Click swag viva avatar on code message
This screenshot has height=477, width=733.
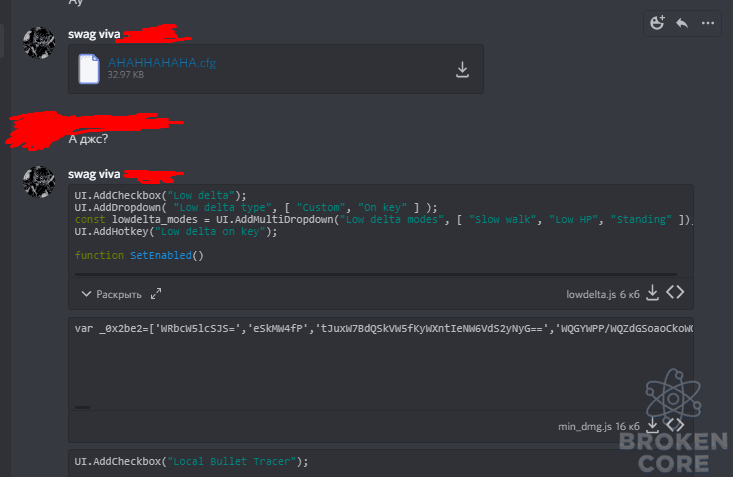(x=39, y=182)
